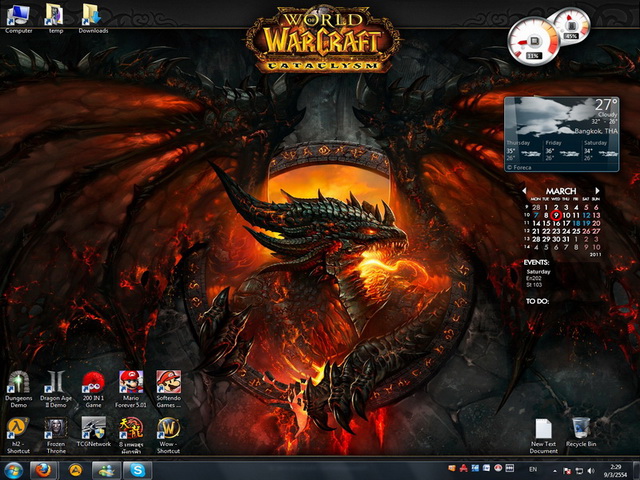Select the Mario Forever 5.01 shortcut

click(131, 389)
